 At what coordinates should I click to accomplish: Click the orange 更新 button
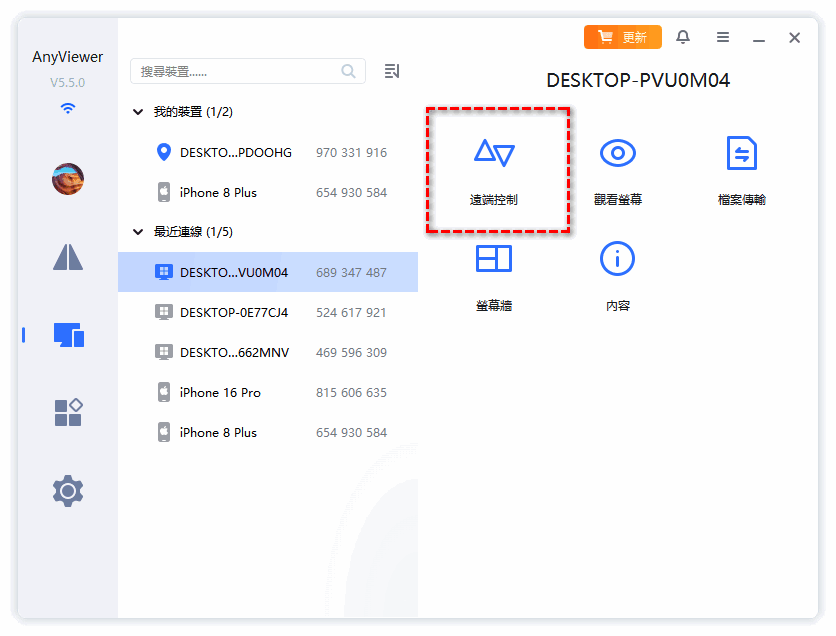tap(622, 37)
